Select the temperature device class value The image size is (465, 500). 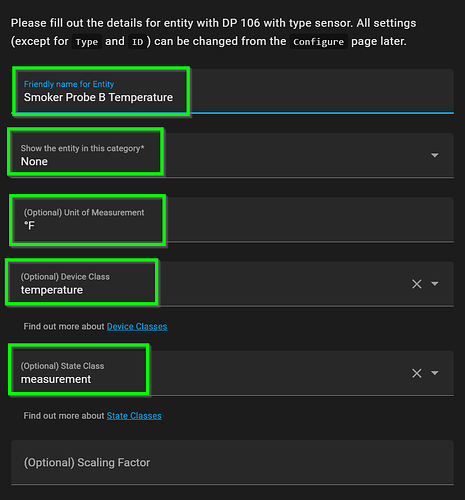tap(52, 290)
